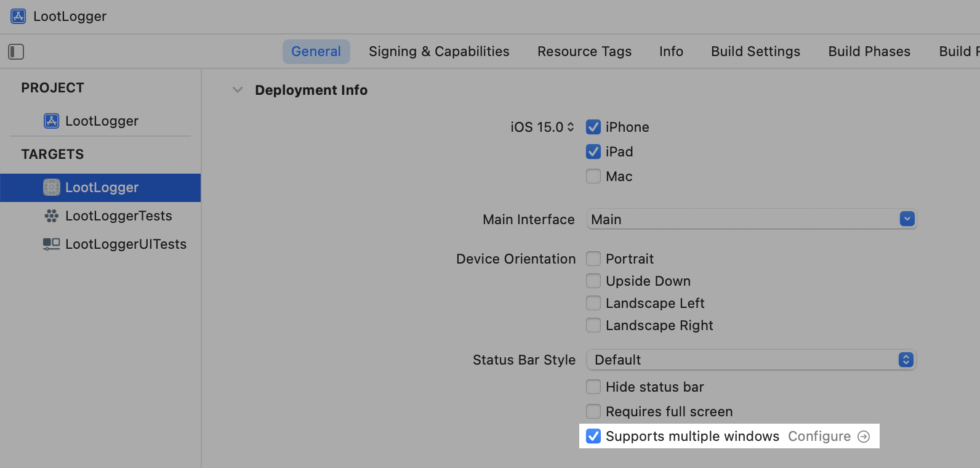Open the Status Bar Style dropdown
980x468 pixels.
906,360
